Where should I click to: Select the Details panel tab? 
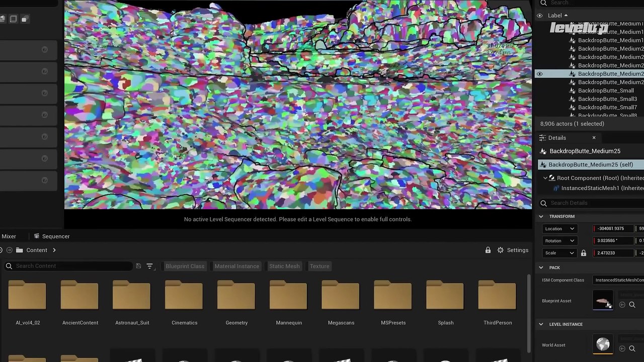point(556,138)
